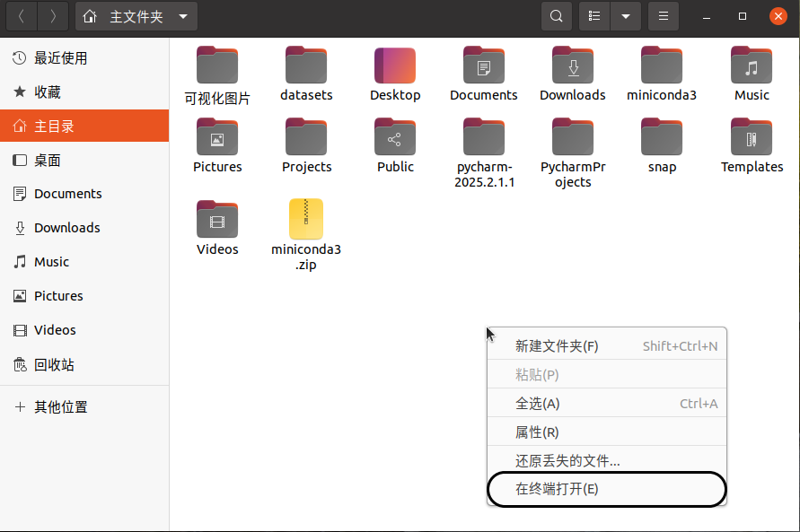The width and height of the screenshot is (800, 532).
Task: Open Pictures in the sidebar
Action: (x=84, y=295)
